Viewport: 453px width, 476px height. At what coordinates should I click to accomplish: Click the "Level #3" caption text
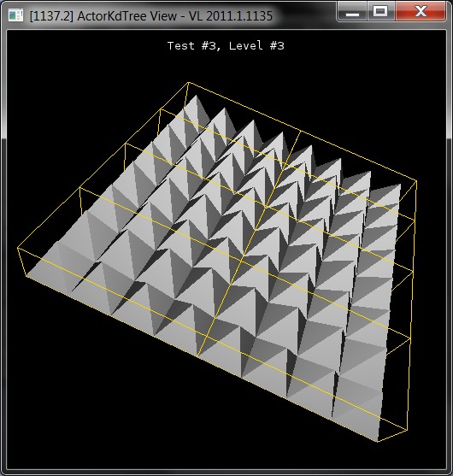256,46
